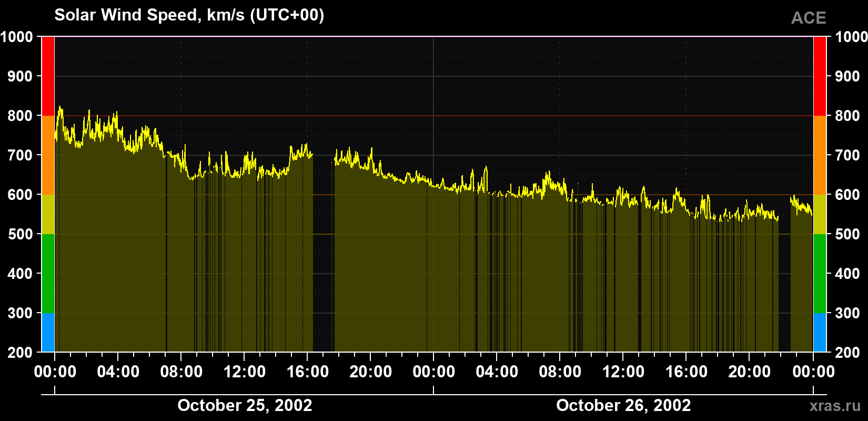The width and height of the screenshot is (868, 421).
Task: Click the 300 label on the right axis
Action: point(847,313)
